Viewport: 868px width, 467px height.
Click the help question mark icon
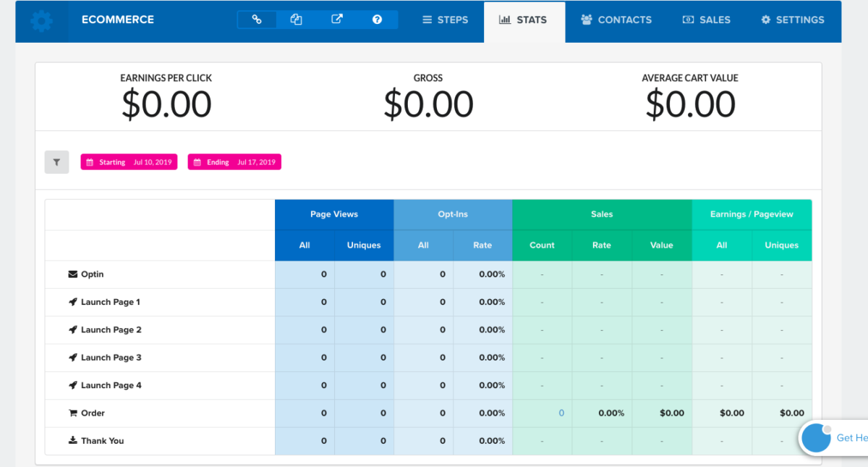pos(377,20)
